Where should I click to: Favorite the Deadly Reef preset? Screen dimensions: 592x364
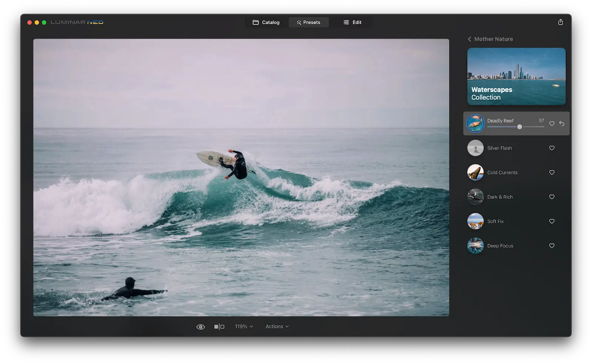[552, 124]
